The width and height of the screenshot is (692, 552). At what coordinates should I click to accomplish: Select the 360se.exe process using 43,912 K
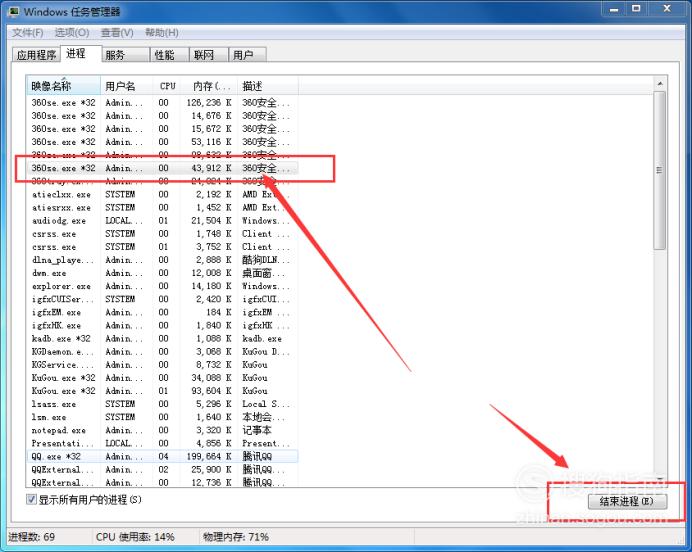(162, 168)
